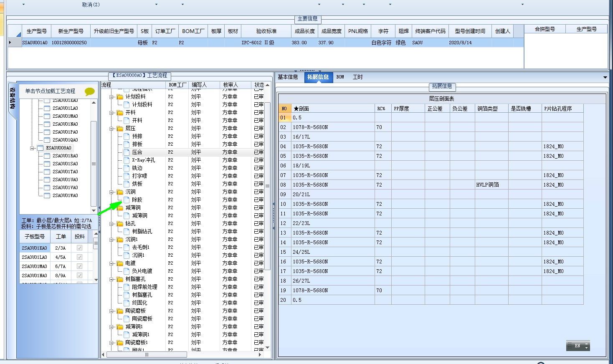Select the 2SAOU01TAO tree node
The height and width of the screenshot is (364, 613).
[x=65, y=172]
